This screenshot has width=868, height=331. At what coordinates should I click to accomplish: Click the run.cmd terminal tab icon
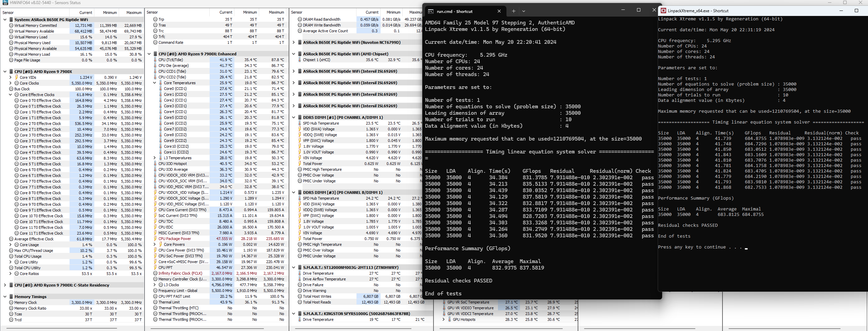click(x=431, y=12)
